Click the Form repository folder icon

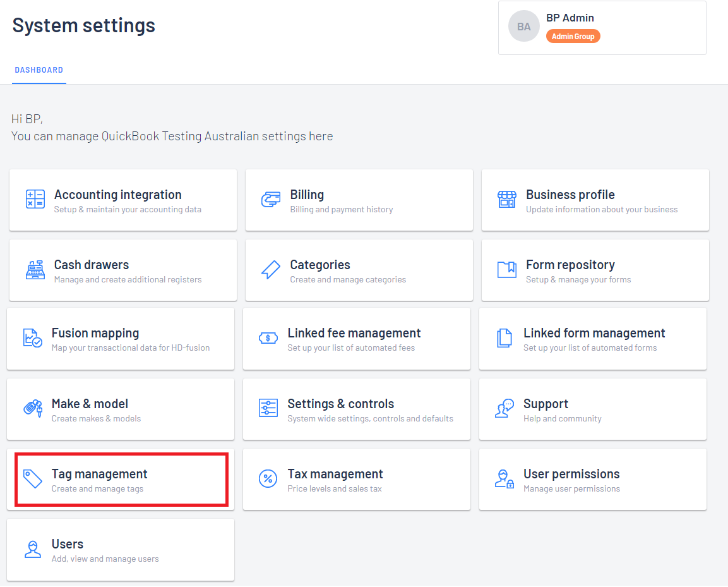click(x=506, y=270)
